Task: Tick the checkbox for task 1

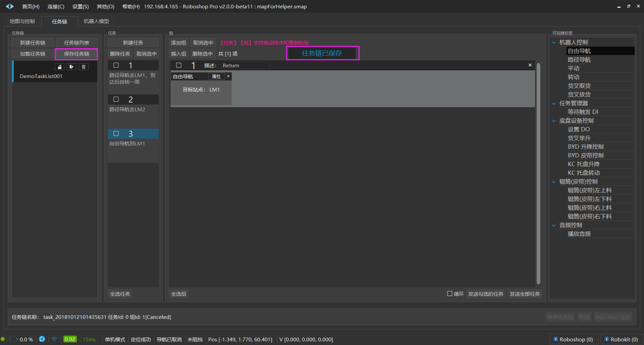Action: click(116, 65)
